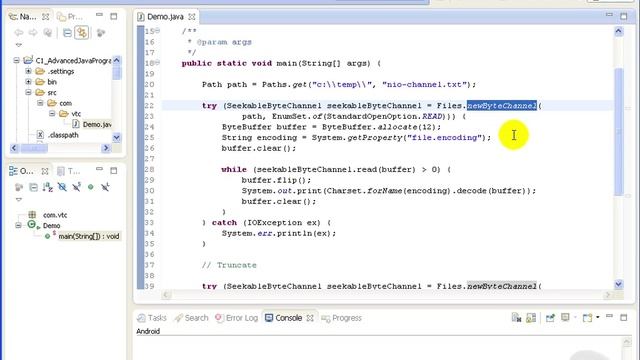Screen dimensions: 640x360
Task: Select the .settings folder row
Action: (x=55, y=71)
